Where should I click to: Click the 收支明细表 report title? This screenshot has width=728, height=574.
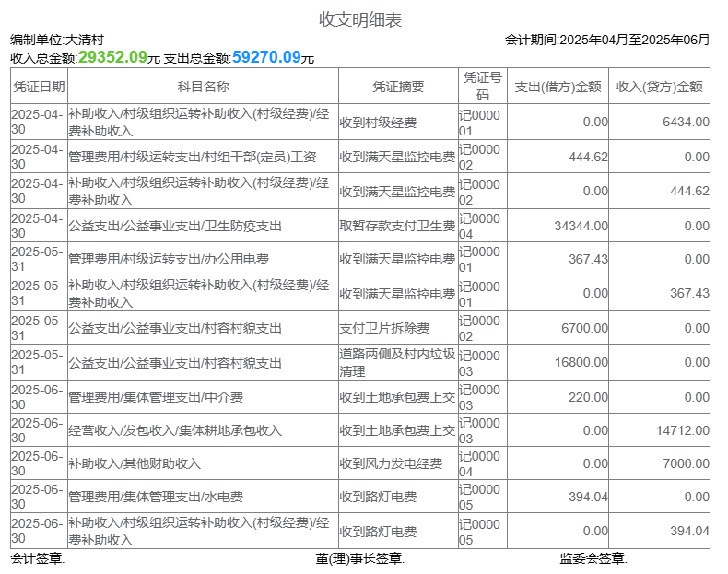tap(360, 20)
